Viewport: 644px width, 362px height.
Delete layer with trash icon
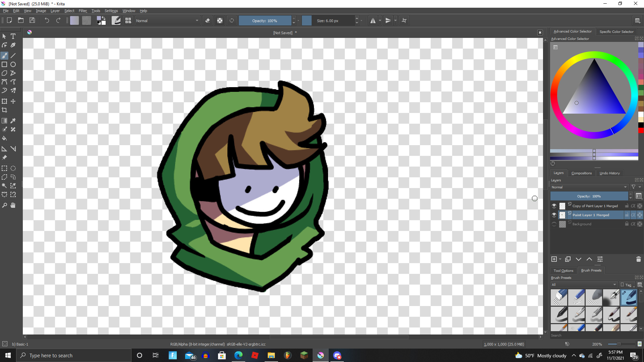point(638,259)
